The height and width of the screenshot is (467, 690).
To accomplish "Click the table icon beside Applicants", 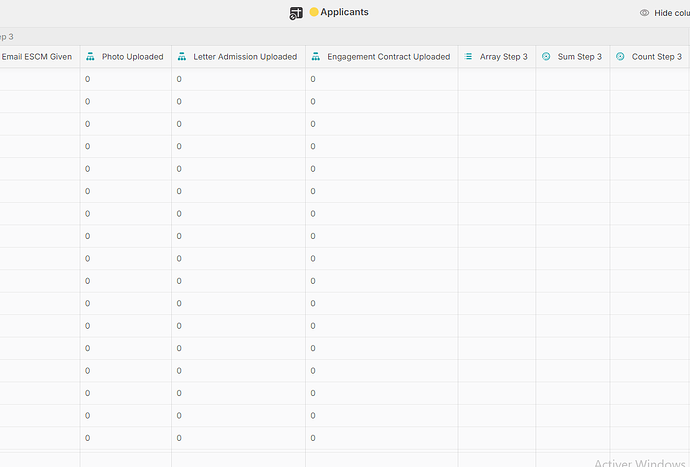I will coord(296,13).
